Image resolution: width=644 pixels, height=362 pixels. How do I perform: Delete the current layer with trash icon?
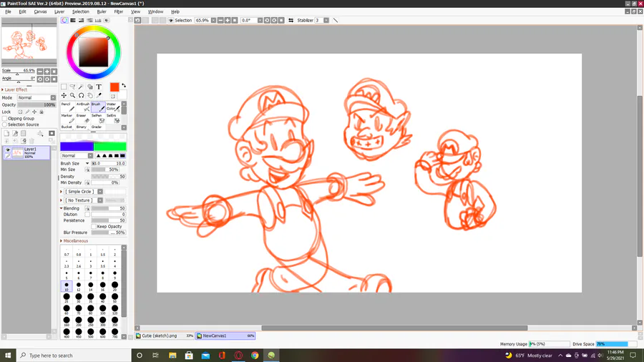[31, 141]
